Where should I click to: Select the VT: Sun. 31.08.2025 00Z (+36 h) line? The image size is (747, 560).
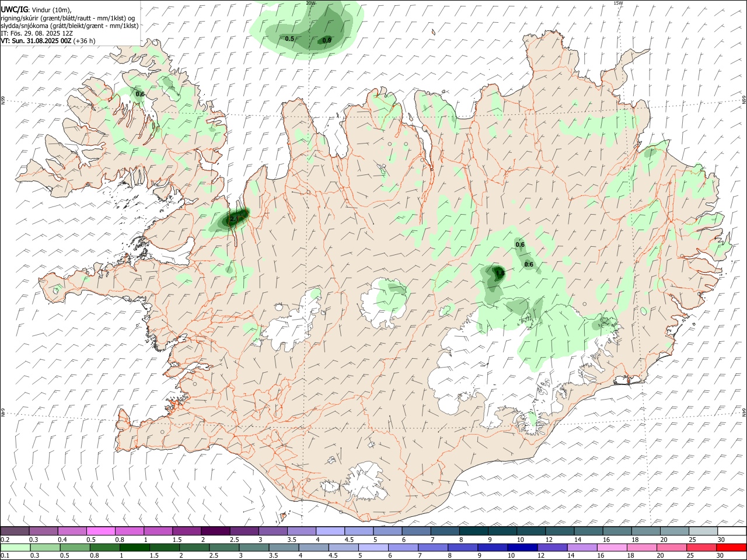(x=48, y=41)
